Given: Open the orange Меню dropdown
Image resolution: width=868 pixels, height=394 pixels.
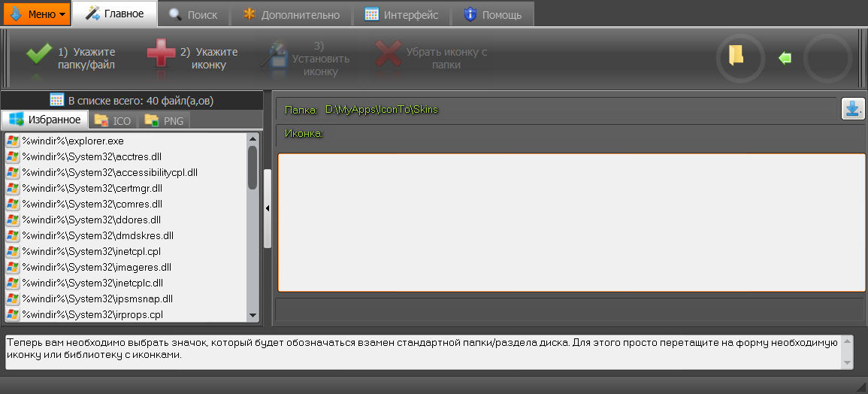Looking at the screenshot, I should (x=37, y=14).
